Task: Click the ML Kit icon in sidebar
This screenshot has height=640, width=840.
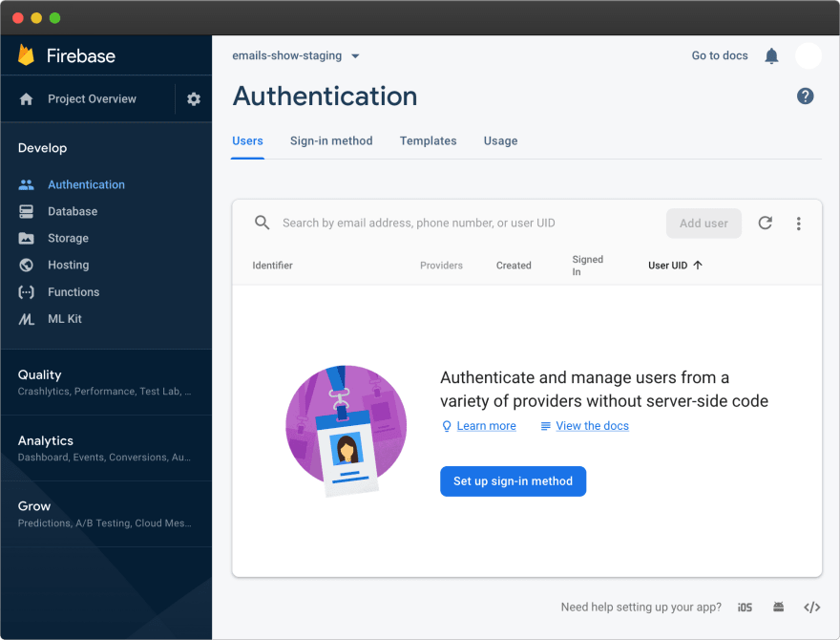Action: (x=27, y=319)
